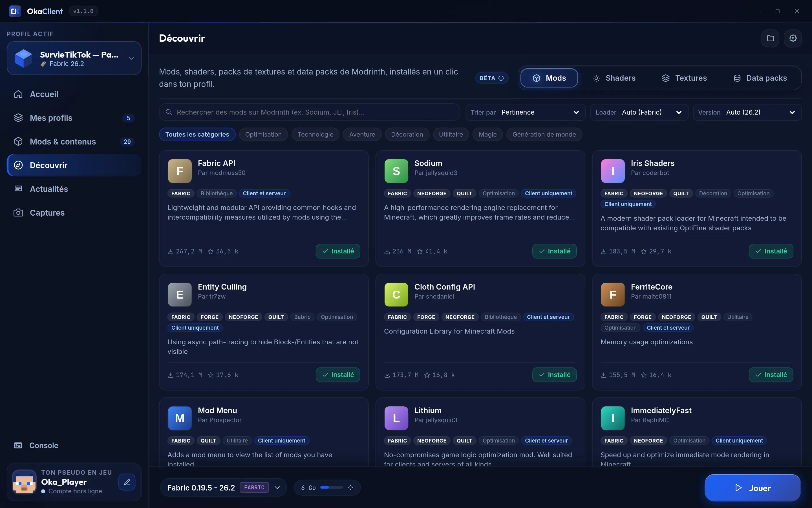Click the BÊTA info badge
This screenshot has height=508, width=812.
click(491, 78)
